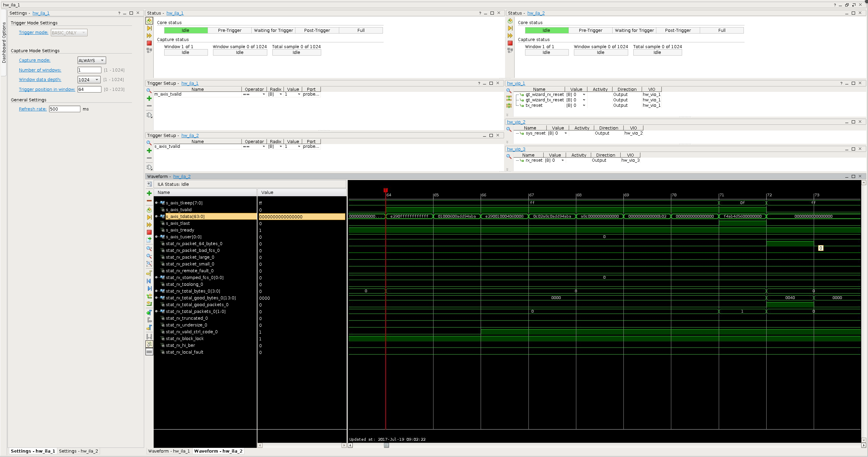This screenshot has width=868, height=457.
Task: Open the rx_reset value dropdown in hw_vio_3
Action: tap(563, 160)
